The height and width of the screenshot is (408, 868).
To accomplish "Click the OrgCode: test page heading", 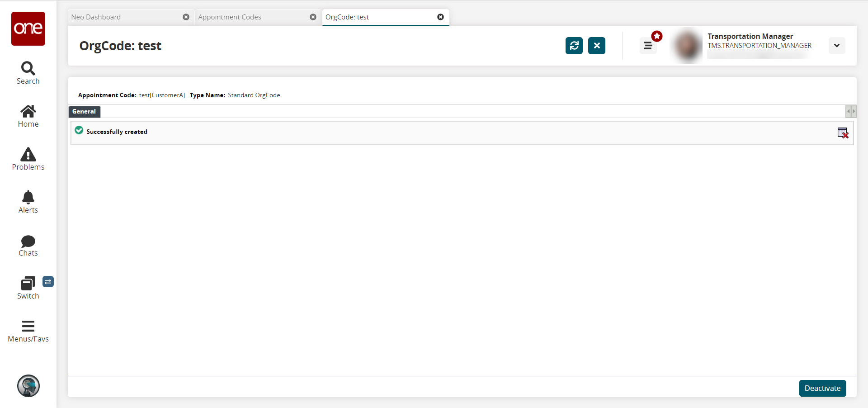I will pyautogui.click(x=120, y=46).
